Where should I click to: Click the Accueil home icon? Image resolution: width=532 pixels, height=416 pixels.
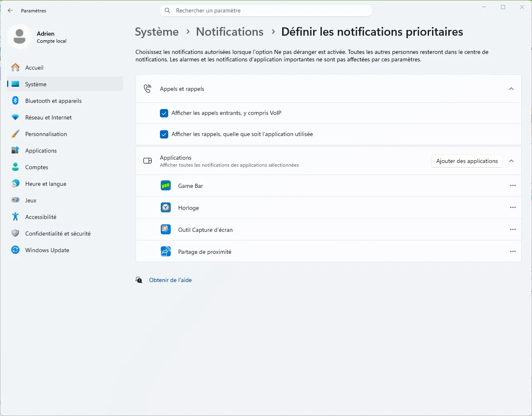coord(15,67)
